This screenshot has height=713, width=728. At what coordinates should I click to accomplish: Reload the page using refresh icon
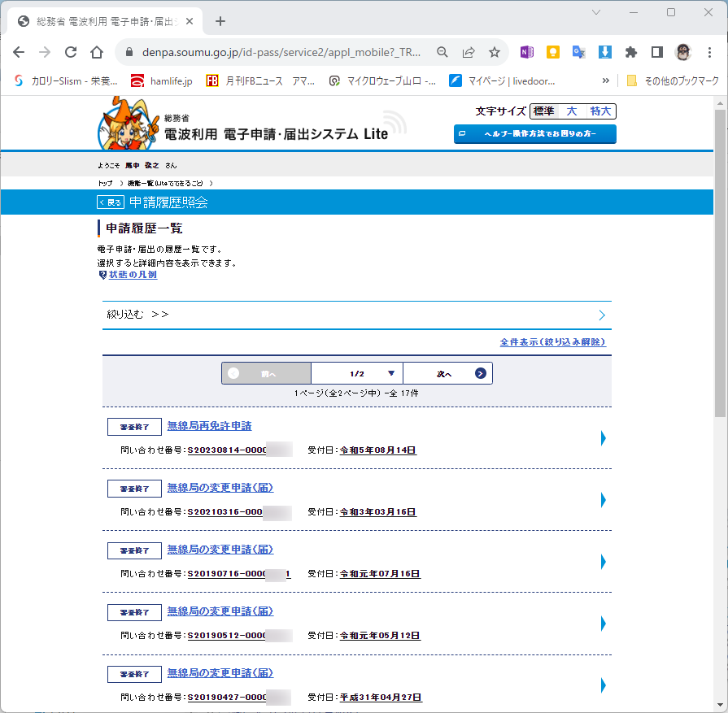pos(71,52)
